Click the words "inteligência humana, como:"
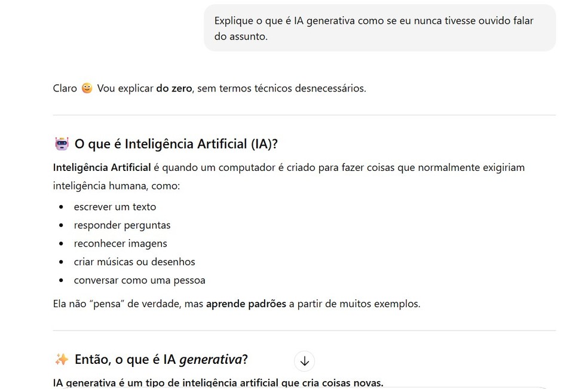The height and width of the screenshot is (389, 588). point(116,186)
